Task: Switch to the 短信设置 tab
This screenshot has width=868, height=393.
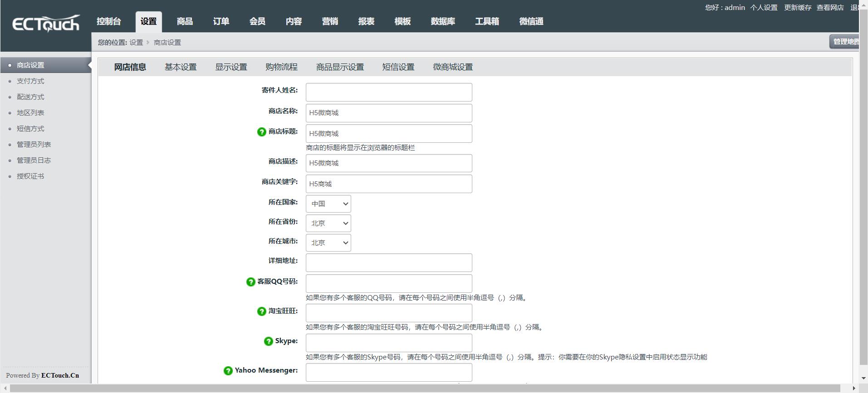Action: click(x=398, y=67)
